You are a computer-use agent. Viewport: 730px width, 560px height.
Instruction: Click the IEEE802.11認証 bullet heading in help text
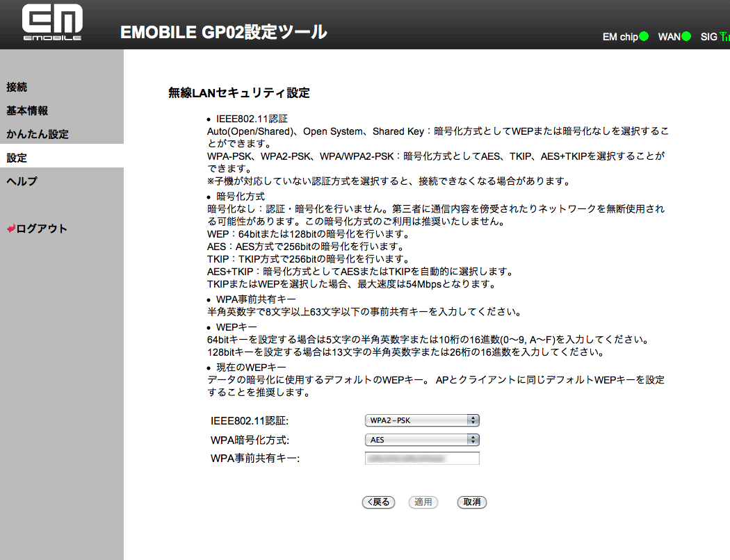coord(252,119)
